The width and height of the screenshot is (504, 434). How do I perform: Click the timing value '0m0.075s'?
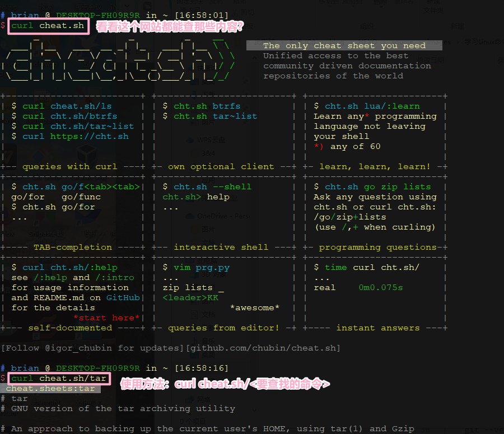tap(381, 287)
